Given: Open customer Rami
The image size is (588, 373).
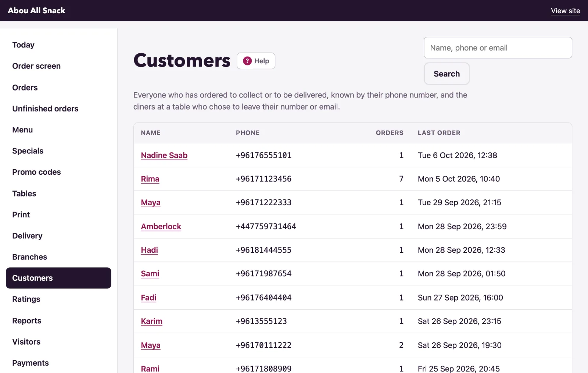Looking at the screenshot, I should (x=150, y=369).
